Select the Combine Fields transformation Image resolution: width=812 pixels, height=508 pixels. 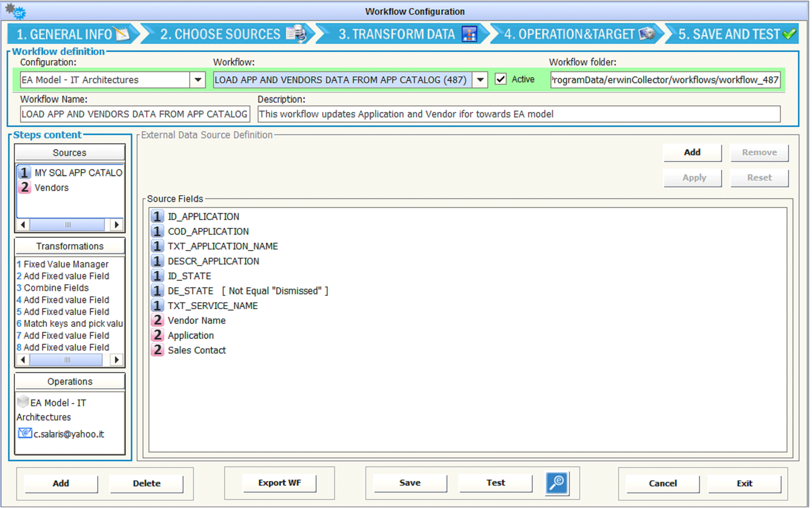tap(56, 288)
